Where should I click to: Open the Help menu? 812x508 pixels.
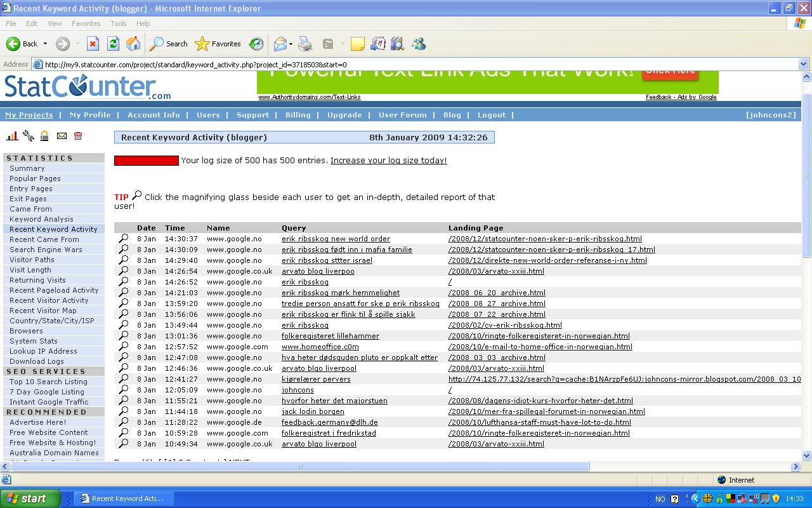click(143, 23)
